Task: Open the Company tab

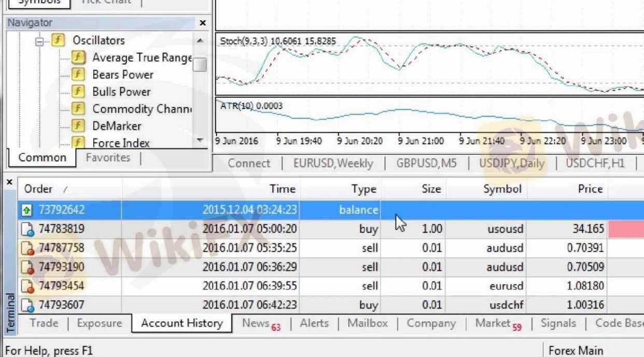Action: coord(431,323)
